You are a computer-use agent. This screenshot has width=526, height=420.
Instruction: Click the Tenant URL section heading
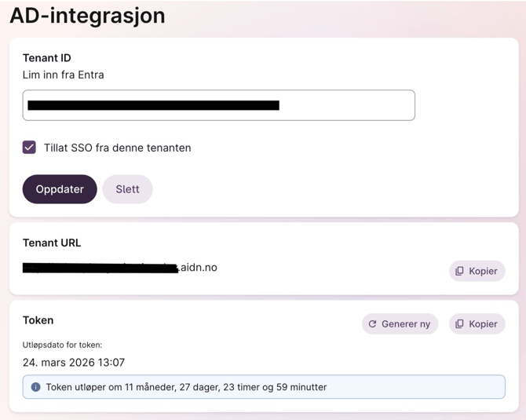pos(52,243)
